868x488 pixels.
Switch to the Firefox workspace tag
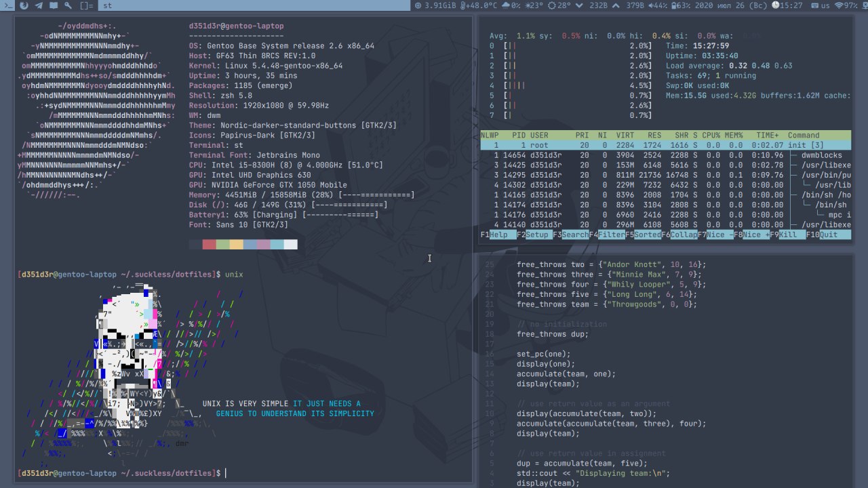24,5
